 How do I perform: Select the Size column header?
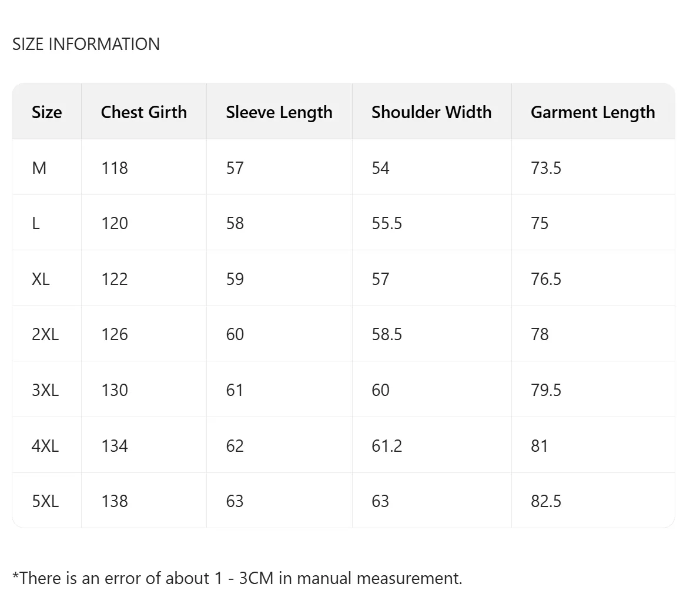[46, 112]
